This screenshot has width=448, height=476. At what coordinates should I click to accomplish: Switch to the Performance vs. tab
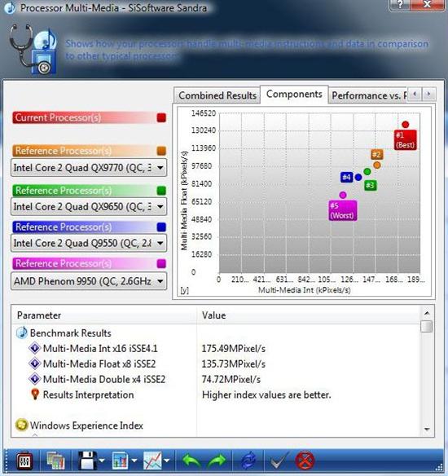368,95
